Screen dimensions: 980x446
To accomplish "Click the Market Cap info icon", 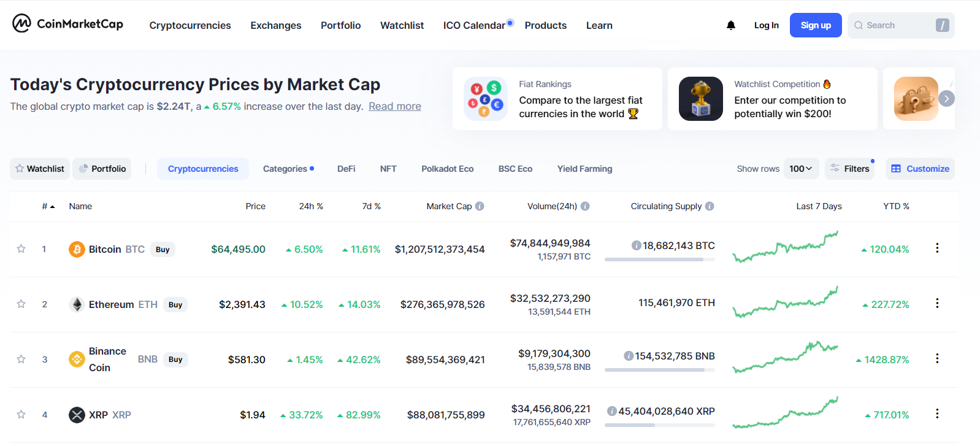I will tap(480, 206).
